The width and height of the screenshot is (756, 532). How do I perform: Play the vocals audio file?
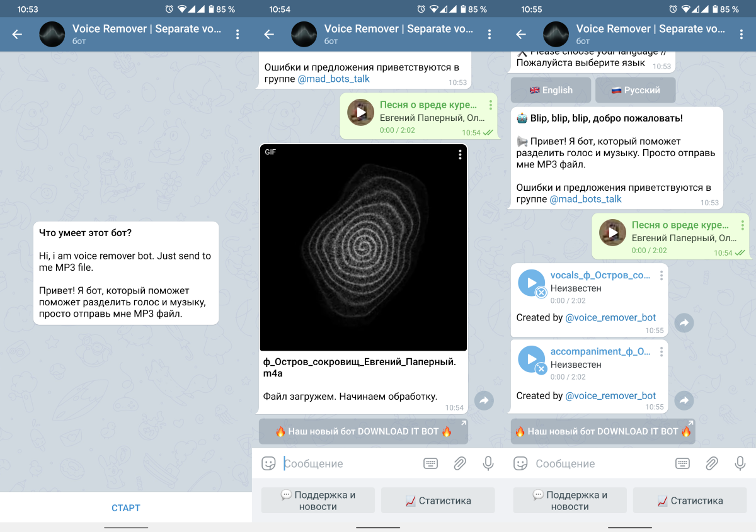pyautogui.click(x=531, y=283)
